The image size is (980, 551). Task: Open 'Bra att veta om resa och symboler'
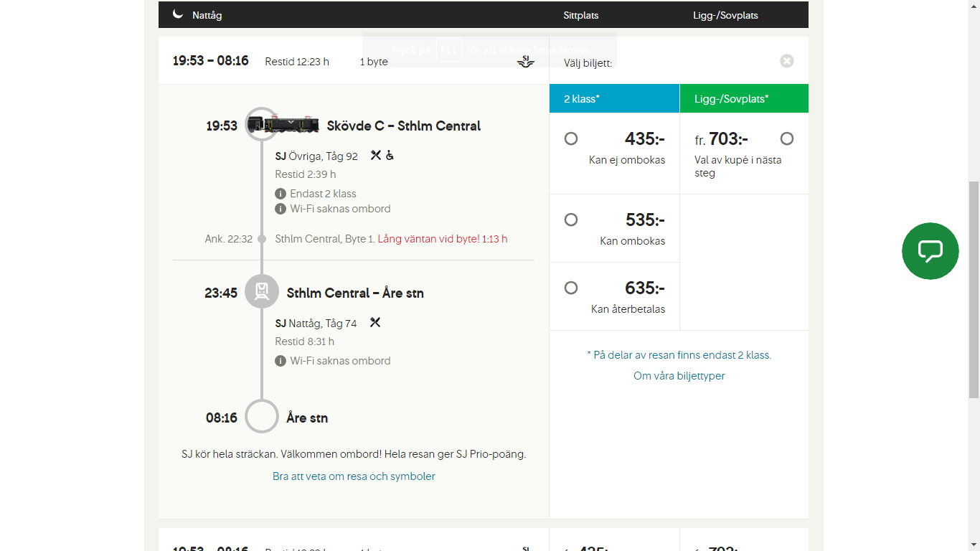tap(354, 476)
